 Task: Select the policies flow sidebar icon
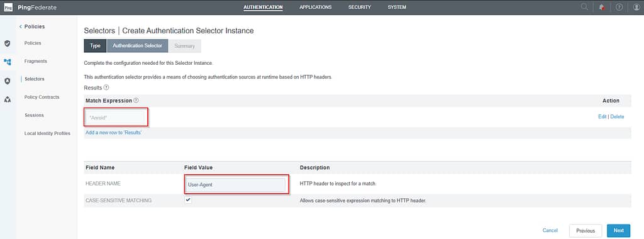[8, 62]
